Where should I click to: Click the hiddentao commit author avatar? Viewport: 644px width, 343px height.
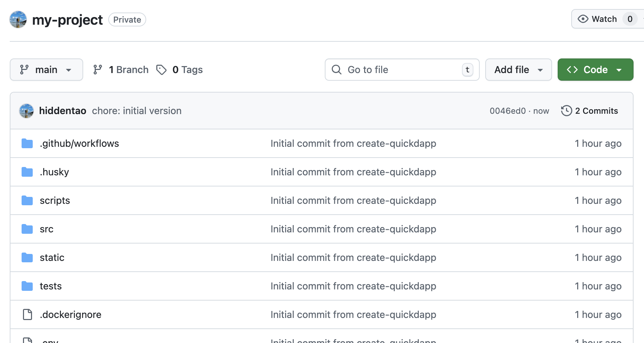(x=26, y=111)
